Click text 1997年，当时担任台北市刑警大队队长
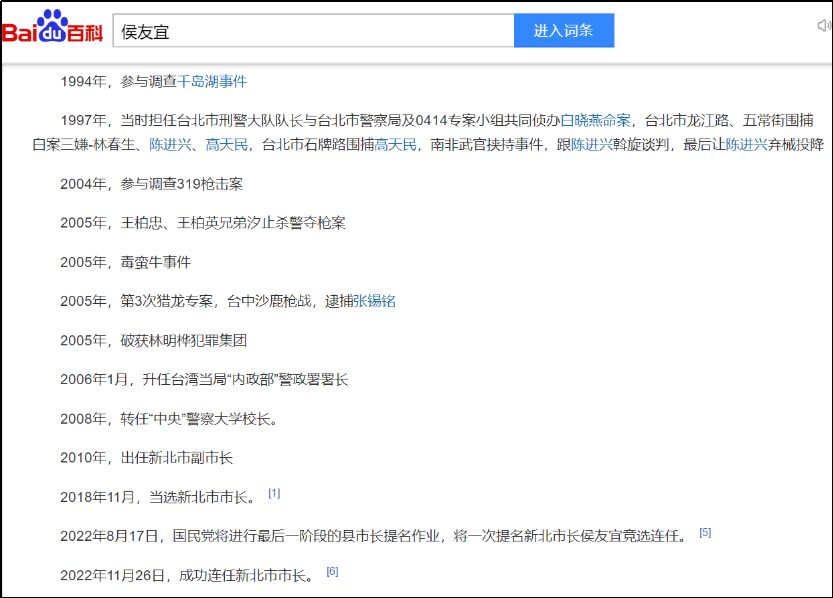Screen dimensions: 833x598 coord(182,121)
